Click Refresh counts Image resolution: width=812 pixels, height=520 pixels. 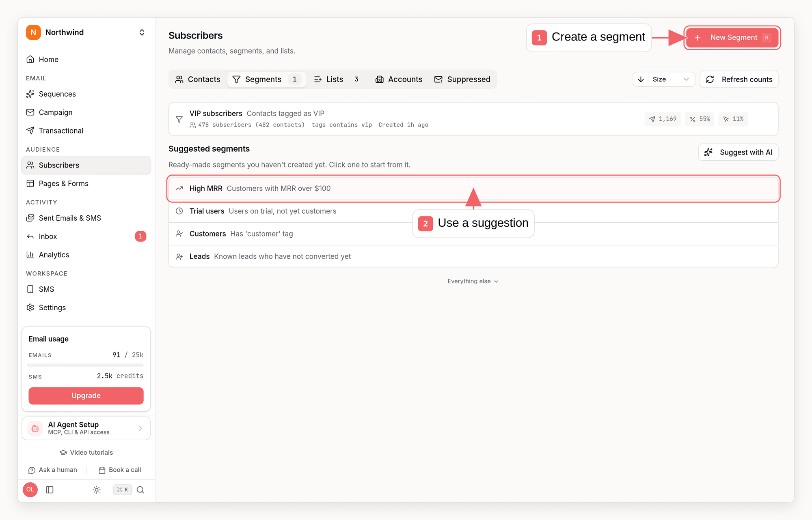coord(739,80)
